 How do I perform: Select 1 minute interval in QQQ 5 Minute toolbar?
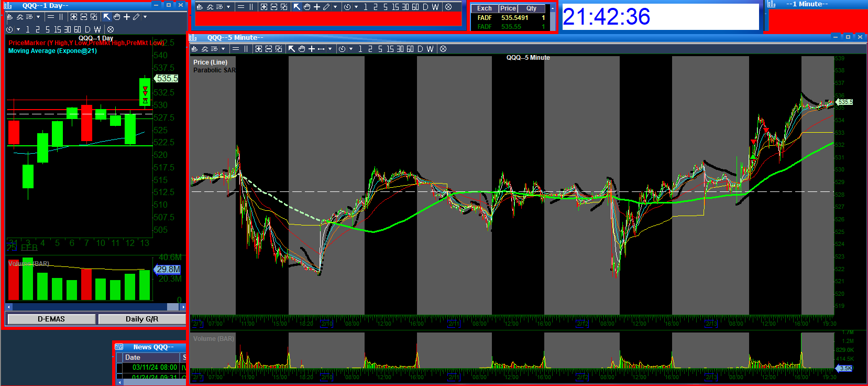[x=360, y=49]
